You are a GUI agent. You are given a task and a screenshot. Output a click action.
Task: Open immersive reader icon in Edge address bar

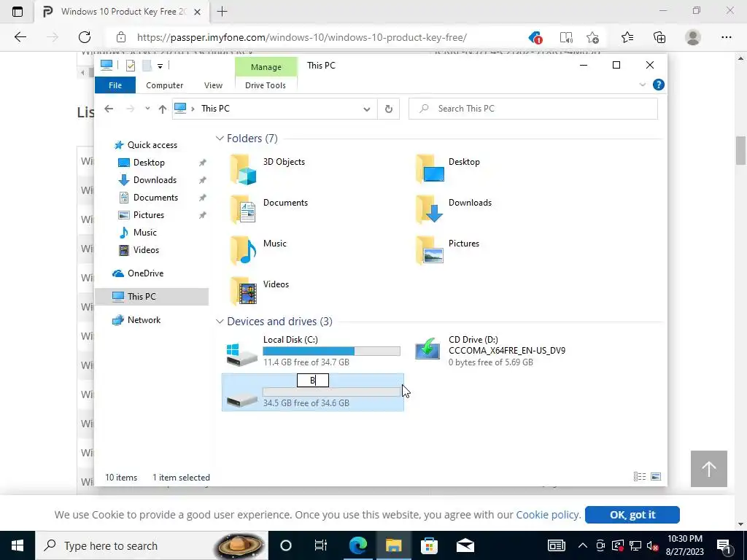click(x=566, y=37)
